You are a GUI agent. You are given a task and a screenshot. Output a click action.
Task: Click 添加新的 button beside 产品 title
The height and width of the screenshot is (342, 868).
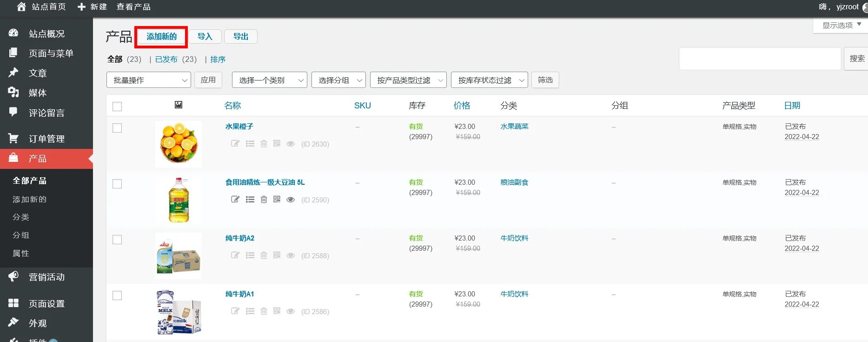161,37
